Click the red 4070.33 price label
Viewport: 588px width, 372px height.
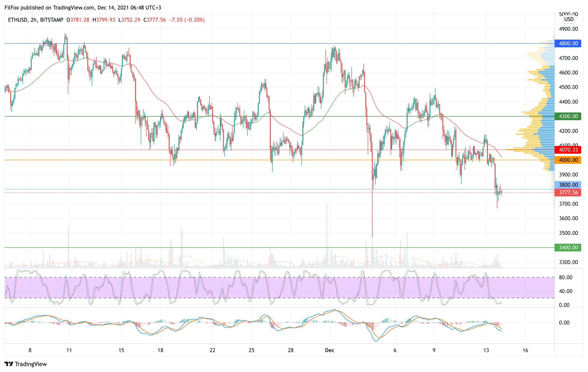coord(568,150)
